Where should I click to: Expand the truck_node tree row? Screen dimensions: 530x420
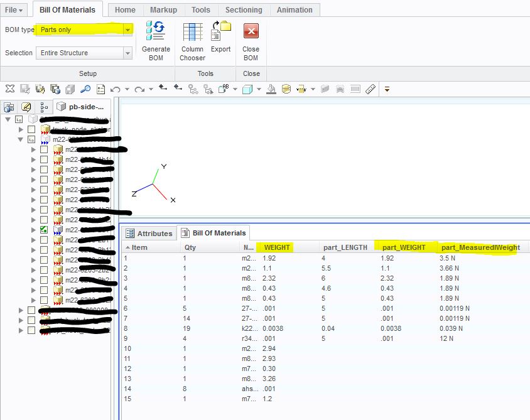tap(21, 129)
